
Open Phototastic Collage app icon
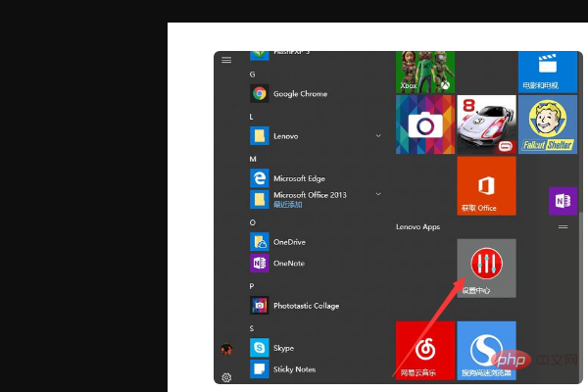pos(259,306)
